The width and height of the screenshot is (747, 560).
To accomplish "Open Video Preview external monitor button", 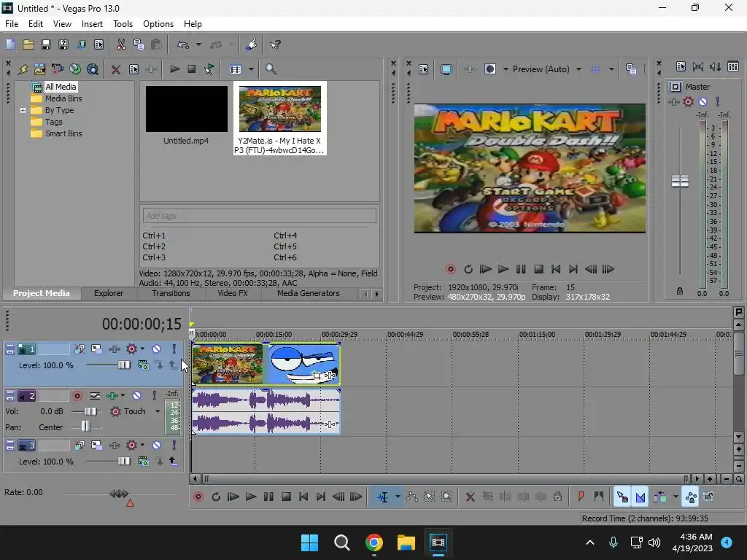I will point(446,69).
